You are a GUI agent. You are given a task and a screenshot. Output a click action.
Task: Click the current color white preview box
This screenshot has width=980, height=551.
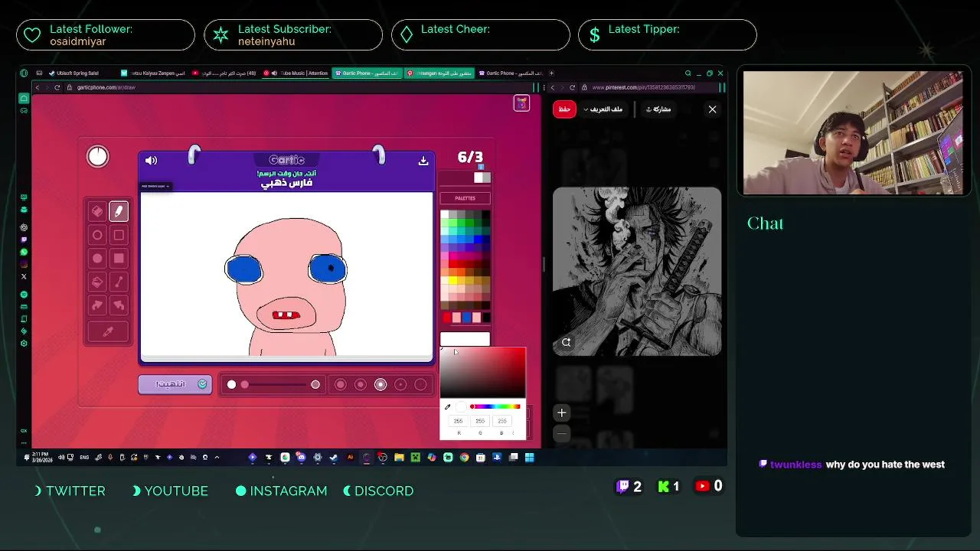465,339
